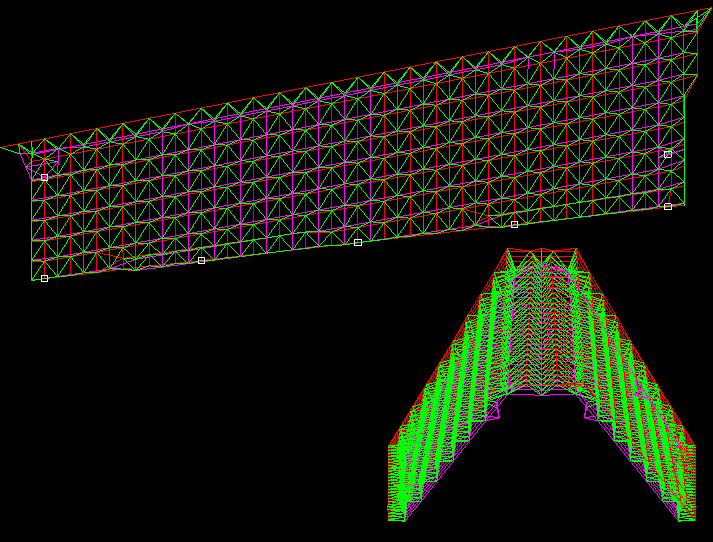Select the right magenta notch under the arch
Viewport: 713px width, 542px height.
pyautogui.click(x=586, y=411)
